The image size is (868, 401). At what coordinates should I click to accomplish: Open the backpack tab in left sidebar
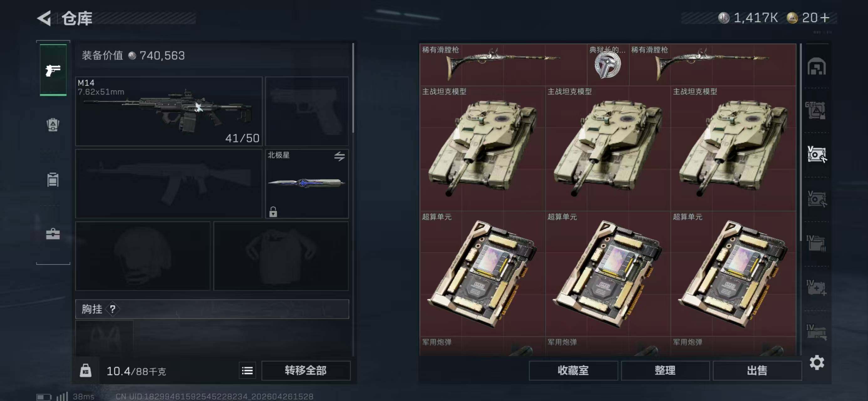53,125
